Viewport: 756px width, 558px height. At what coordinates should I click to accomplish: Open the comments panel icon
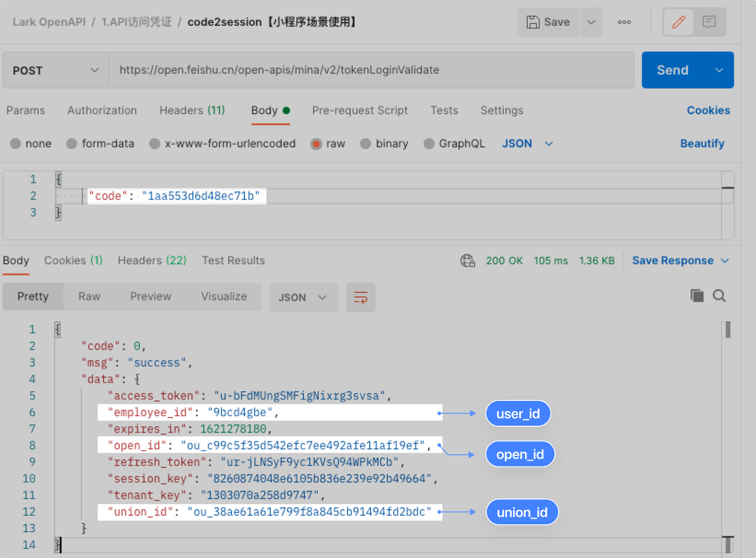pos(709,22)
